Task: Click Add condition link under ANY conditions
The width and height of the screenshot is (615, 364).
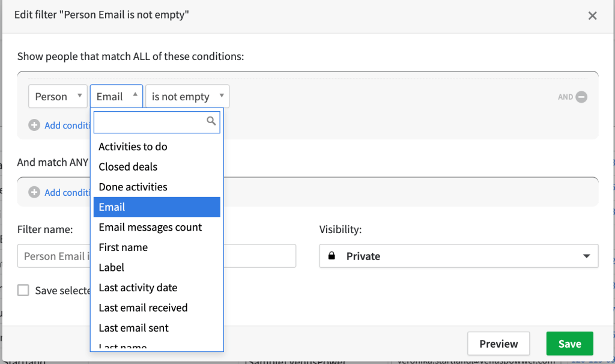Action: pyautogui.click(x=67, y=193)
